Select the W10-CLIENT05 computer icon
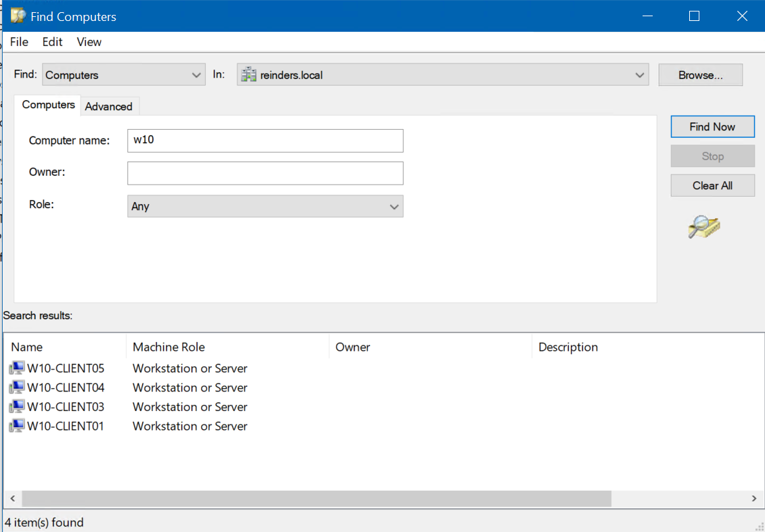Screen dimensions: 765x532 (x=16, y=368)
